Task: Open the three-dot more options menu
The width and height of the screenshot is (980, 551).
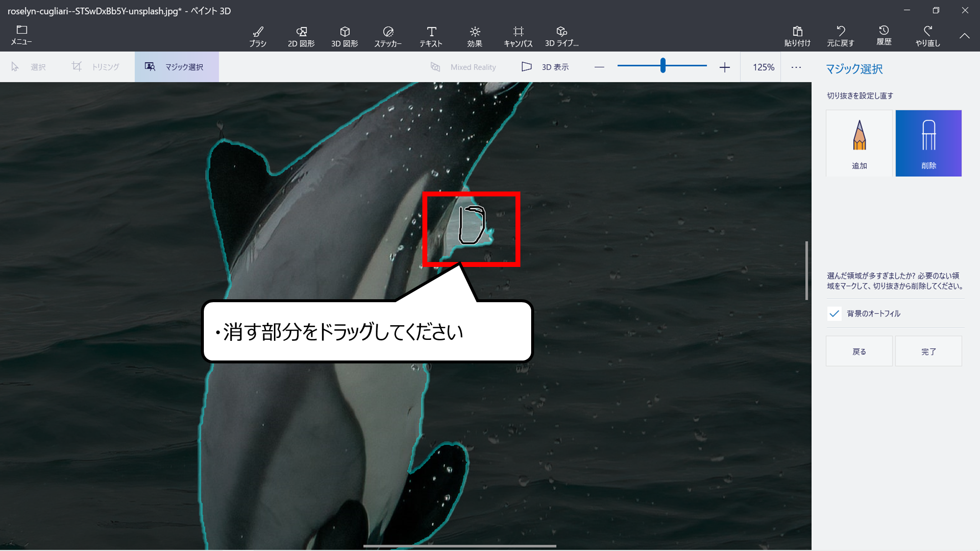Action: coord(796,67)
